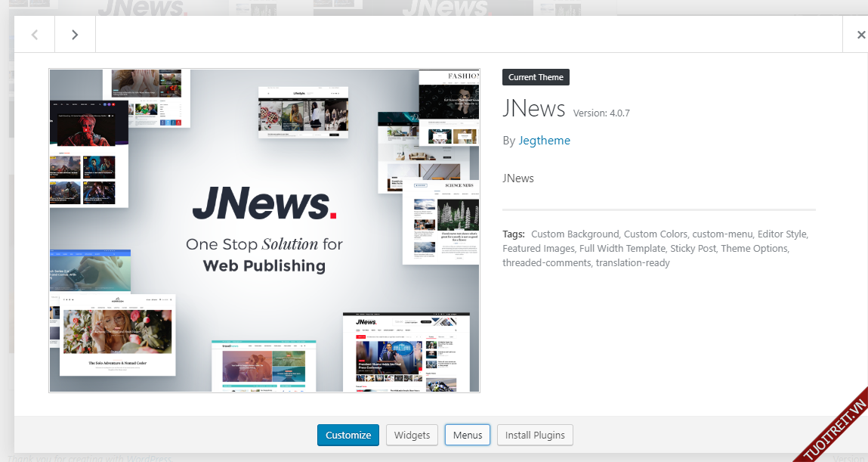
Task: Click the Solo Adventure travel demo preview
Action: (x=116, y=335)
